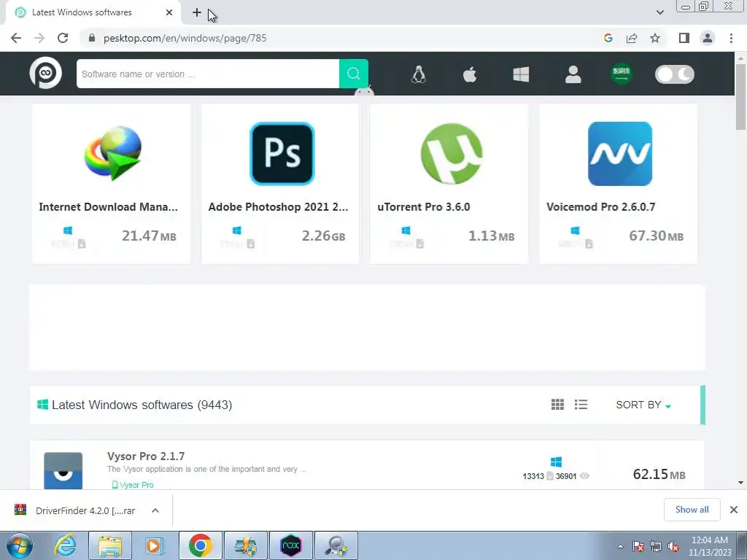Expand DriverFinder download options arrow

155,510
